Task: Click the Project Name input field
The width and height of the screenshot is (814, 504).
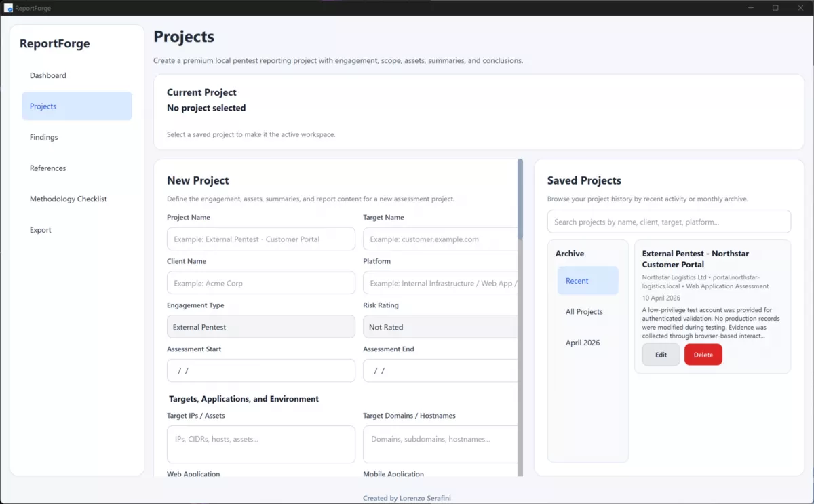Action: click(260, 239)
